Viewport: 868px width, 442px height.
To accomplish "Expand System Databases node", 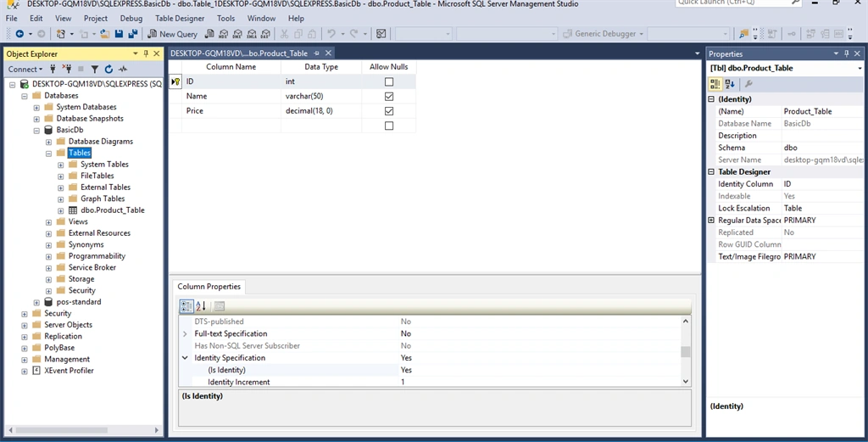I will (36, 108).
